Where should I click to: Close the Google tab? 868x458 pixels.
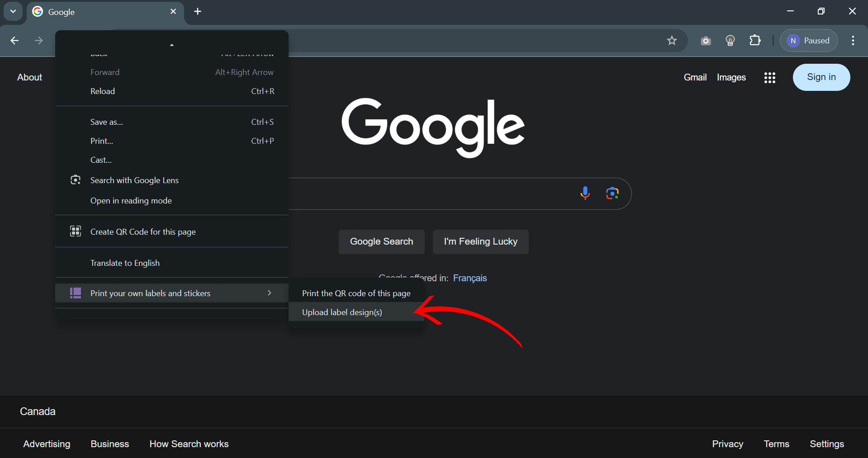pos(173,12)
